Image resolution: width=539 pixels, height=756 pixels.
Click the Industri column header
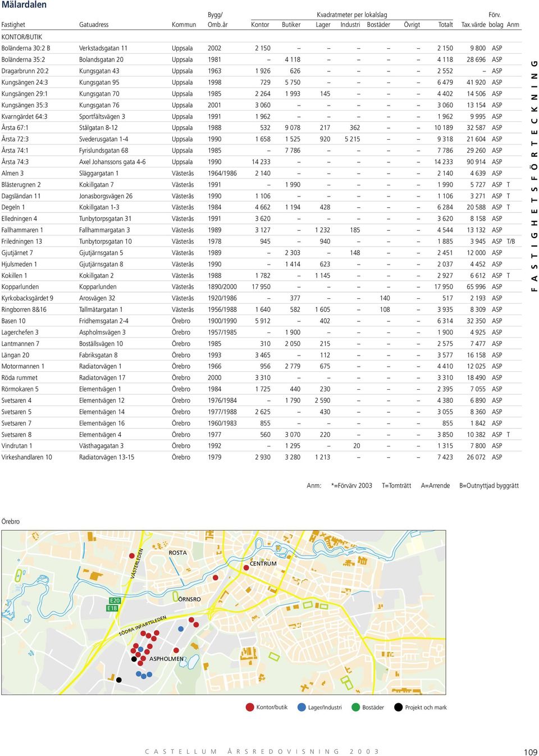pos(350,25)
